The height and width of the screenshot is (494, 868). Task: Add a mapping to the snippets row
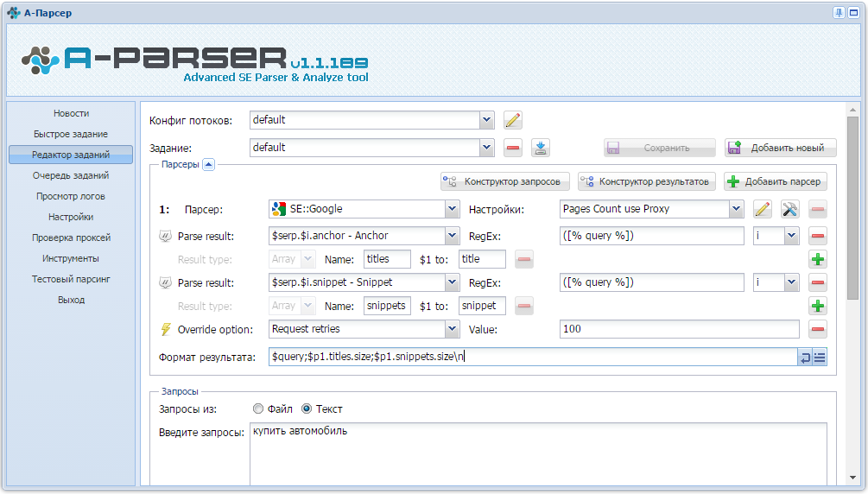(x=818, y=306)
